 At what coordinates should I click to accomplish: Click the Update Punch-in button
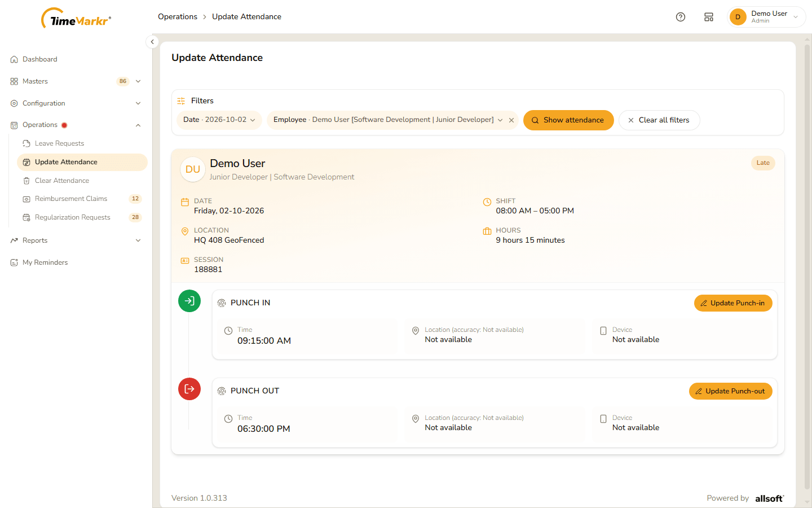[x=733, y=303]
